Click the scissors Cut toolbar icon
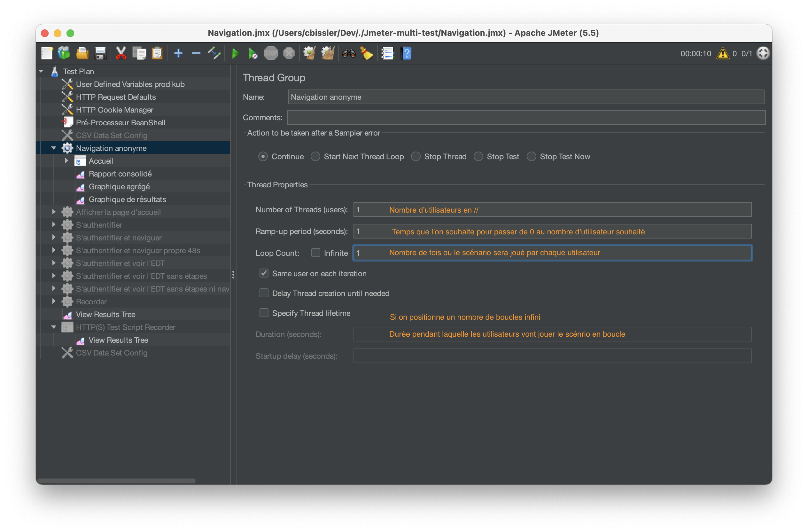 click(121, 53)
